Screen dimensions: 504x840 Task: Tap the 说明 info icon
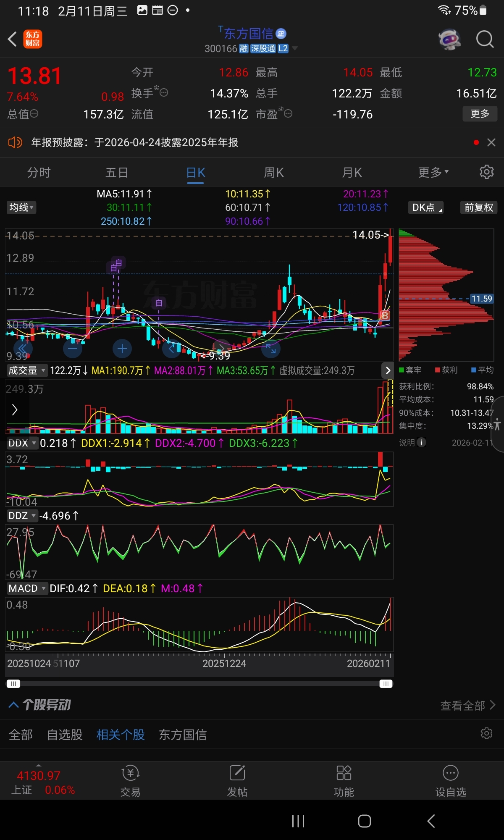tap(421, 442)
